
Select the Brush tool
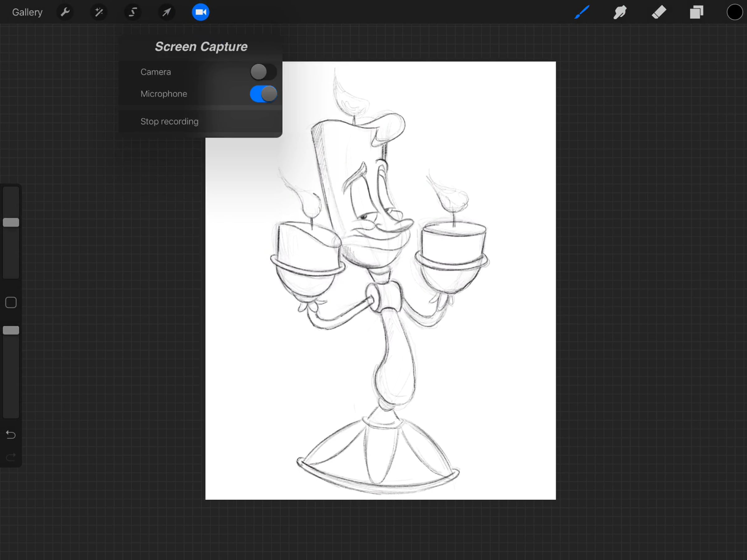582,12
